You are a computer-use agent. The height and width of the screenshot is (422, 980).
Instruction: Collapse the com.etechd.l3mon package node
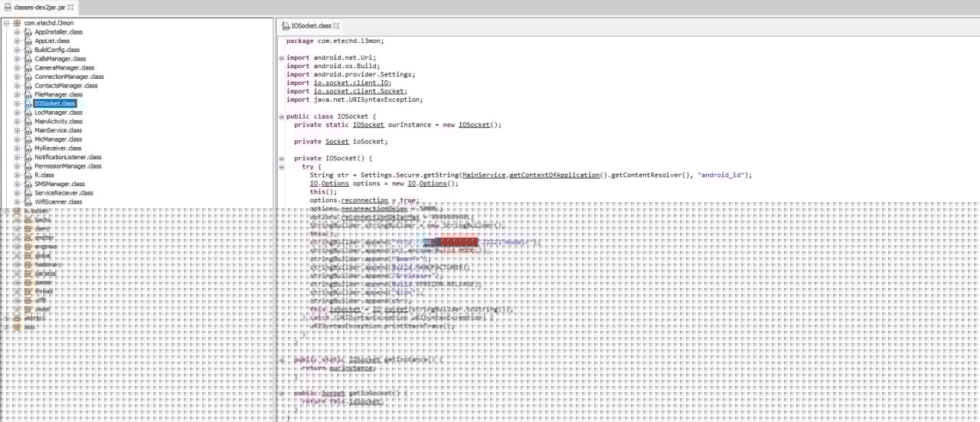coord(6,23)
